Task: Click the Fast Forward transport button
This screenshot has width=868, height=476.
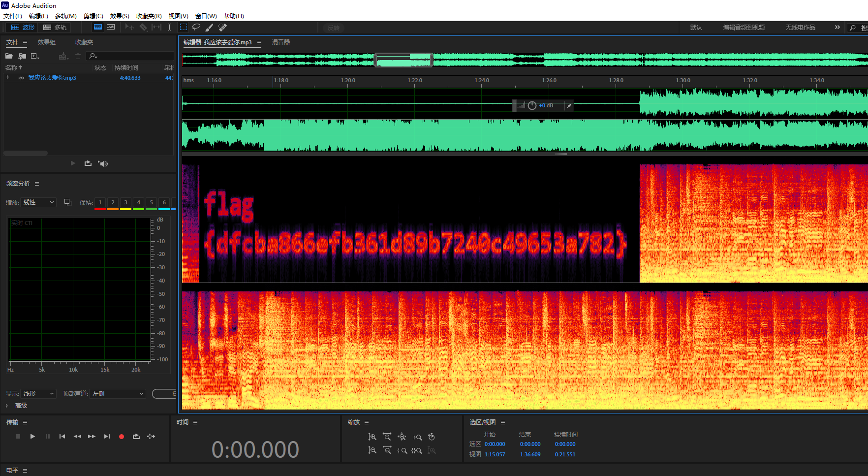Action: [92, 437]
